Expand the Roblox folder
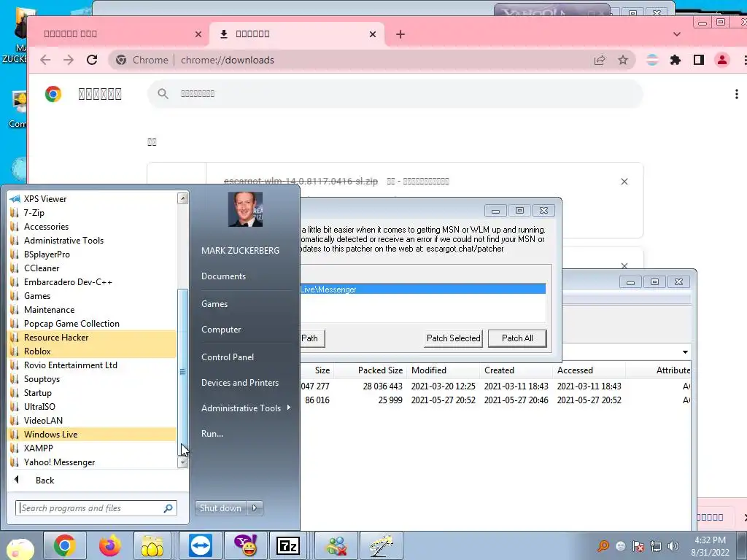 coord(93,351)
